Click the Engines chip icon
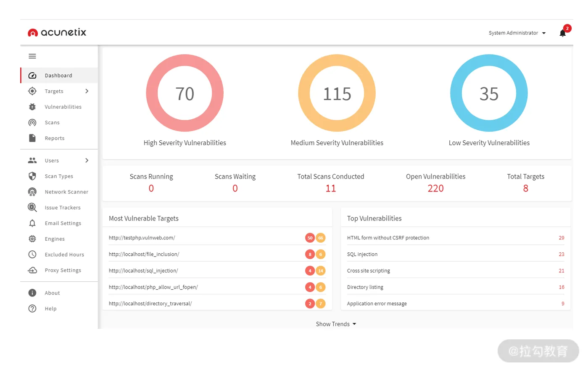Viewport: 588px width, 370px height. point(32,239)
